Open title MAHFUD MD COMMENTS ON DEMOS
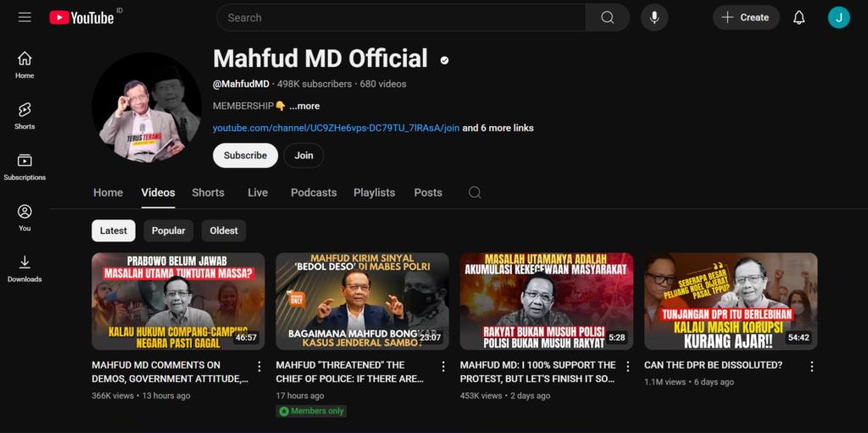868x433 pixels. pos(170,372)
